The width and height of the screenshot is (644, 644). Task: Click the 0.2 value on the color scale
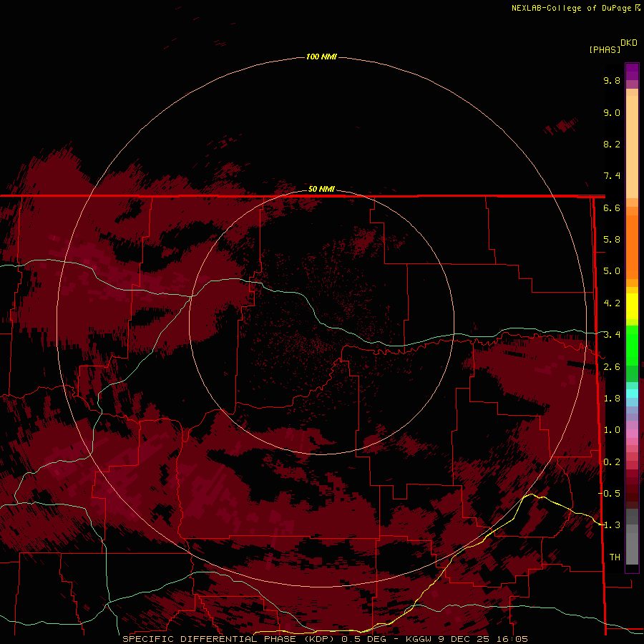(x=612, y=462)
